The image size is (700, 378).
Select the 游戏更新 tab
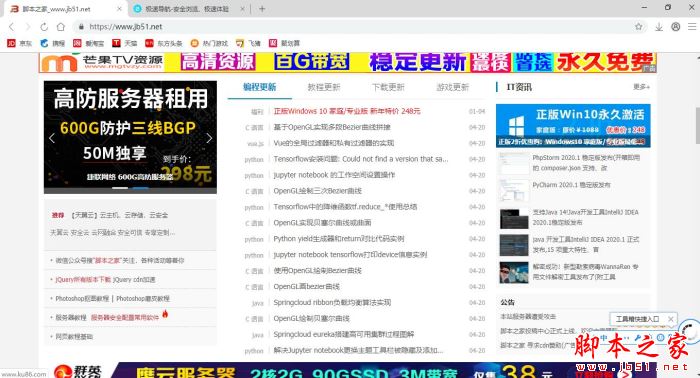tap(452, 87)
